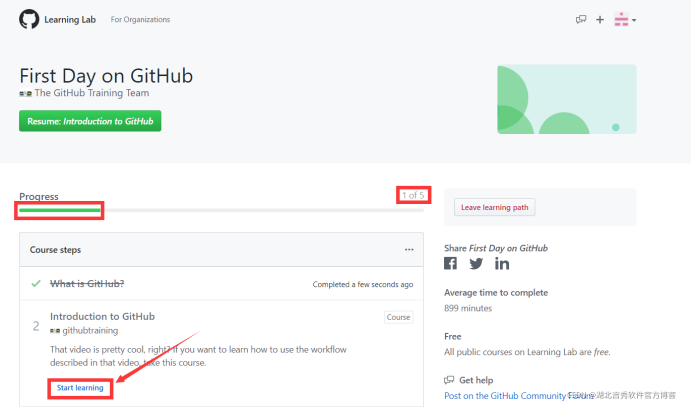Screen dimensions: 691x408
Task: Click the 899 minutes value
Action: (468, 308)
